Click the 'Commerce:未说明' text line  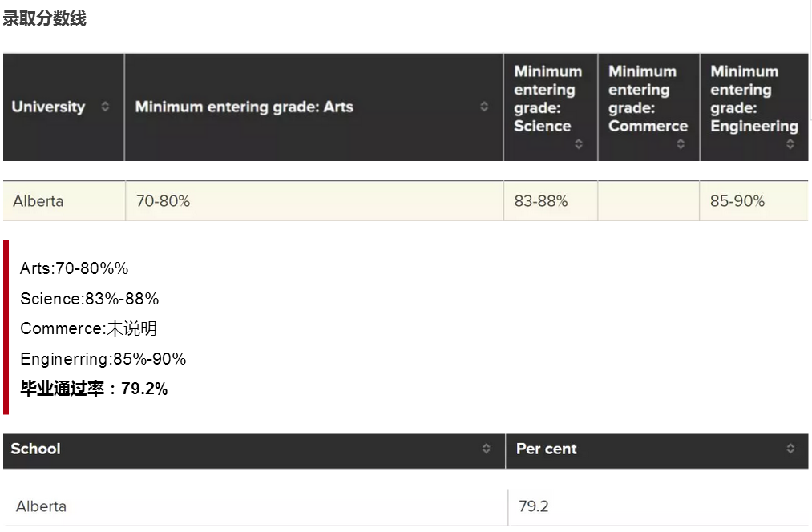point(89,328)
